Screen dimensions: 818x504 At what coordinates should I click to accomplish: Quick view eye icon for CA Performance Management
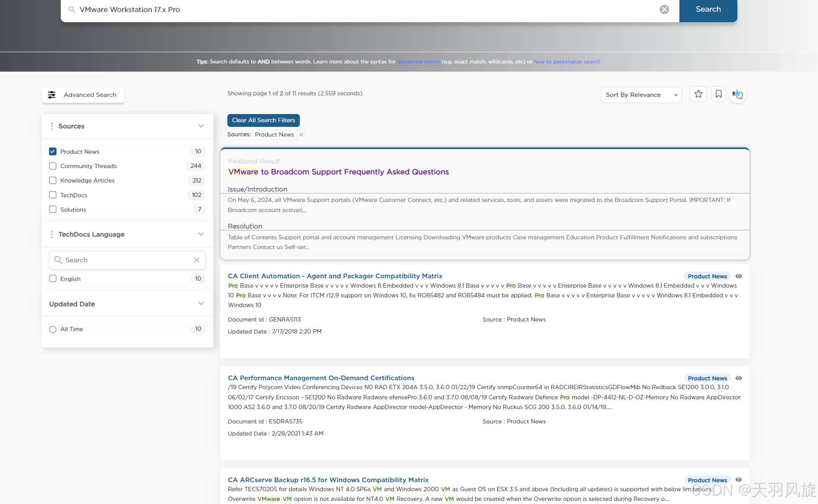point(739,378)
